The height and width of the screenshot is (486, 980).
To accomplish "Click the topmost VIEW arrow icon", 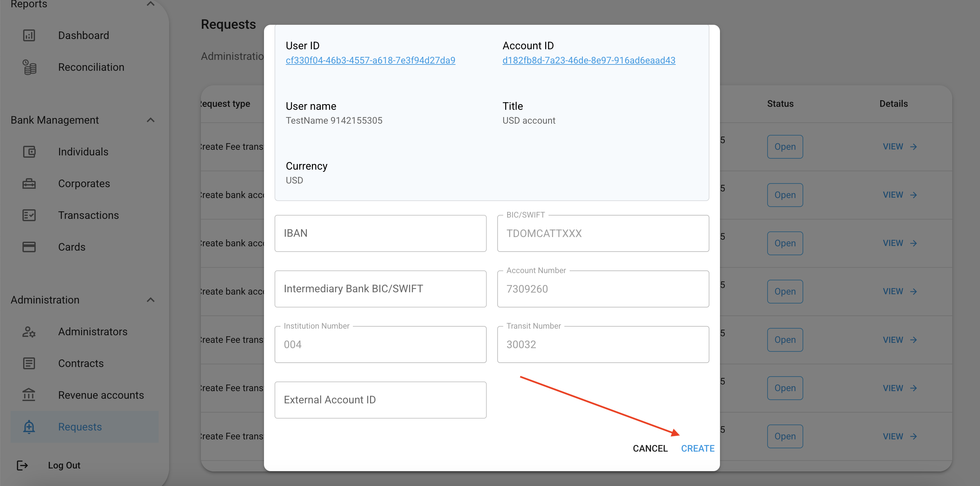I will (x=914, y=146).
